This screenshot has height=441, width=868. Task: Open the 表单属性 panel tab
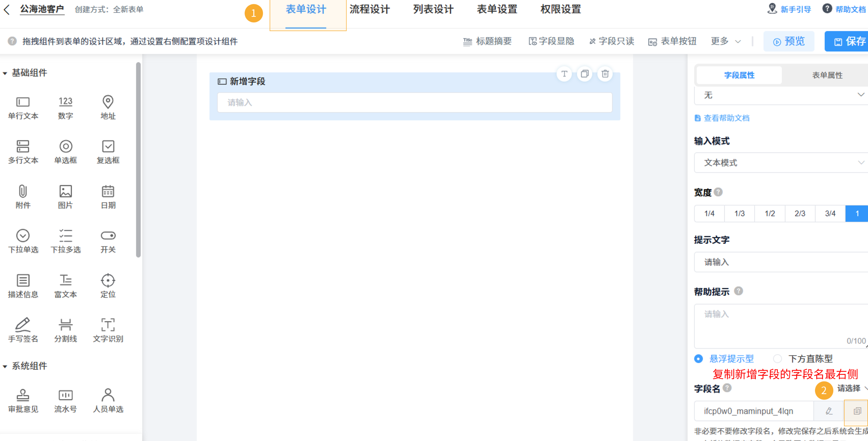pyautogui.click(x=827, y=75)
